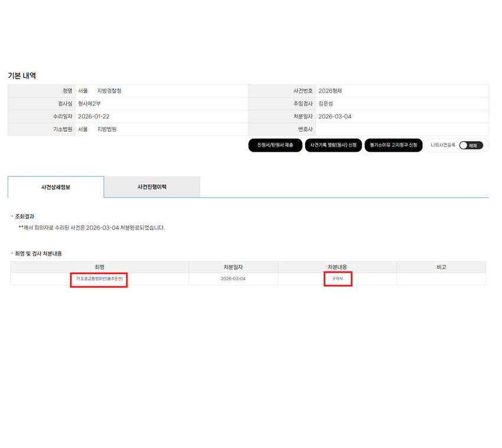
Task: Click the 기본 내역 heading
Action: coord(22,76)
